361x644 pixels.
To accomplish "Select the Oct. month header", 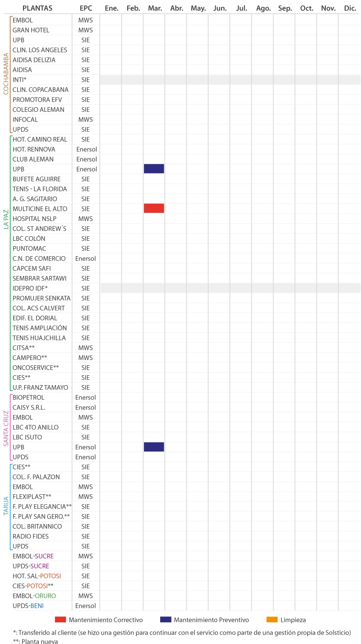I will 306,8.
